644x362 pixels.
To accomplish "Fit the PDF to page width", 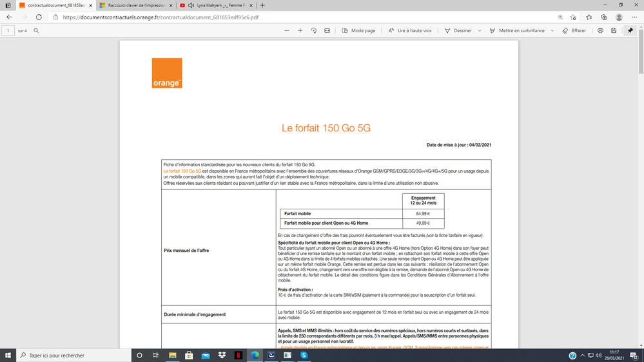I will [x=327, y=30].
